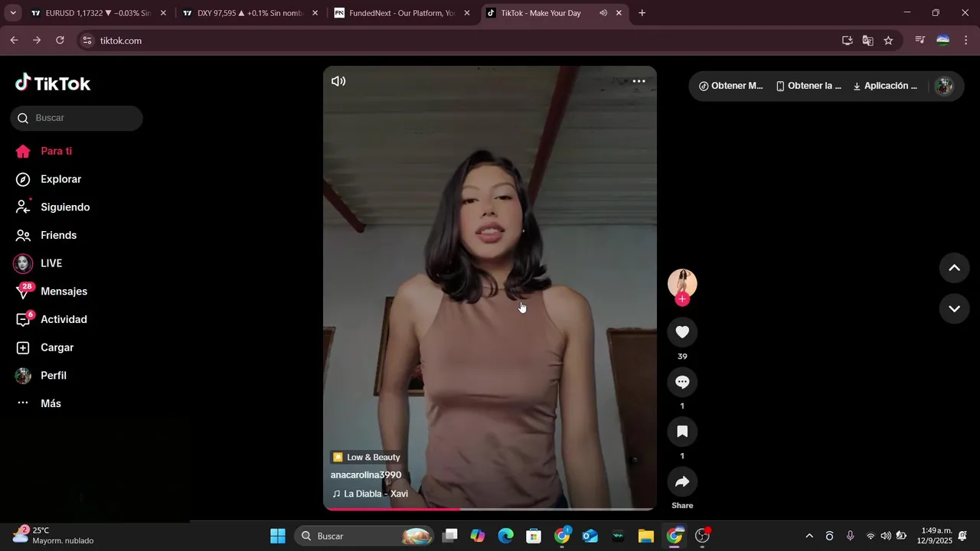980x551 pixels.
Task: Switch to the FundedNext browser tab
Action: coord(402,13)
